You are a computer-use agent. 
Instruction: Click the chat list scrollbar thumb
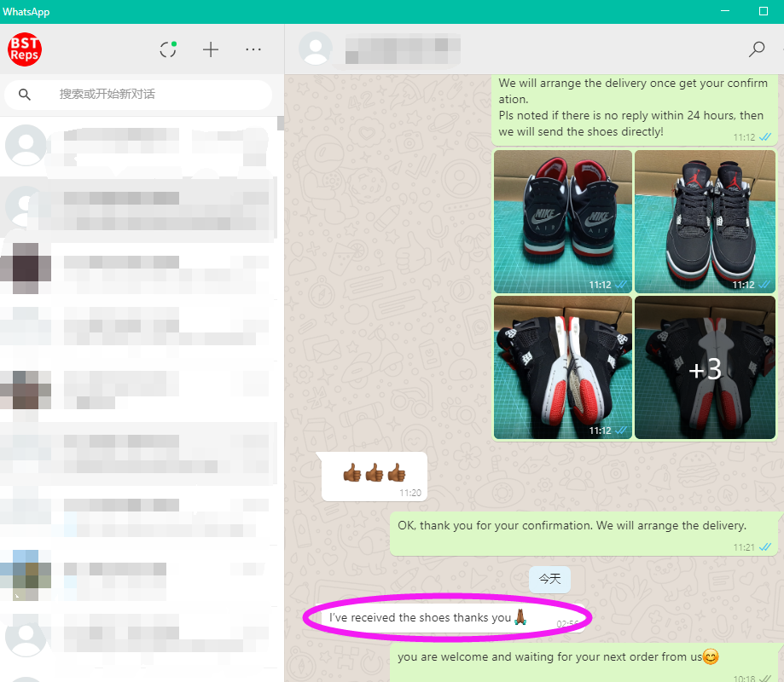pos(281,123)
